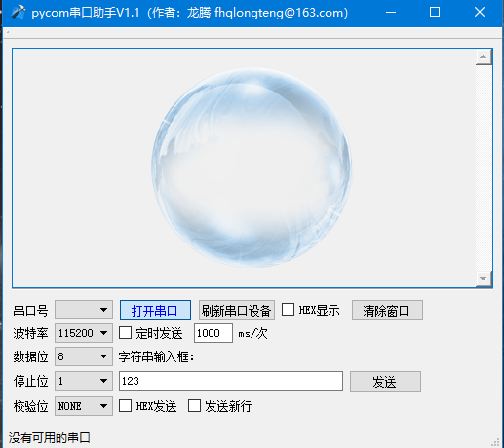This screenshot has width=504, height=448.
Task: Click the 打开串口 button
Action: [155, 311]
